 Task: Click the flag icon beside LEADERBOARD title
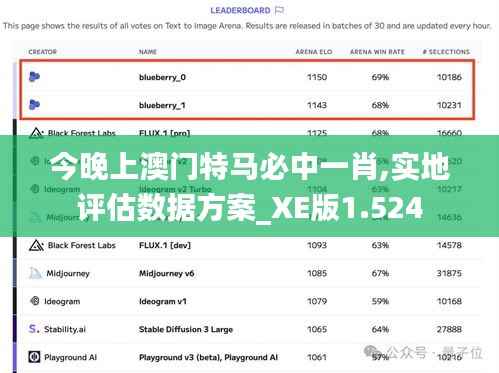pos(279,11)
